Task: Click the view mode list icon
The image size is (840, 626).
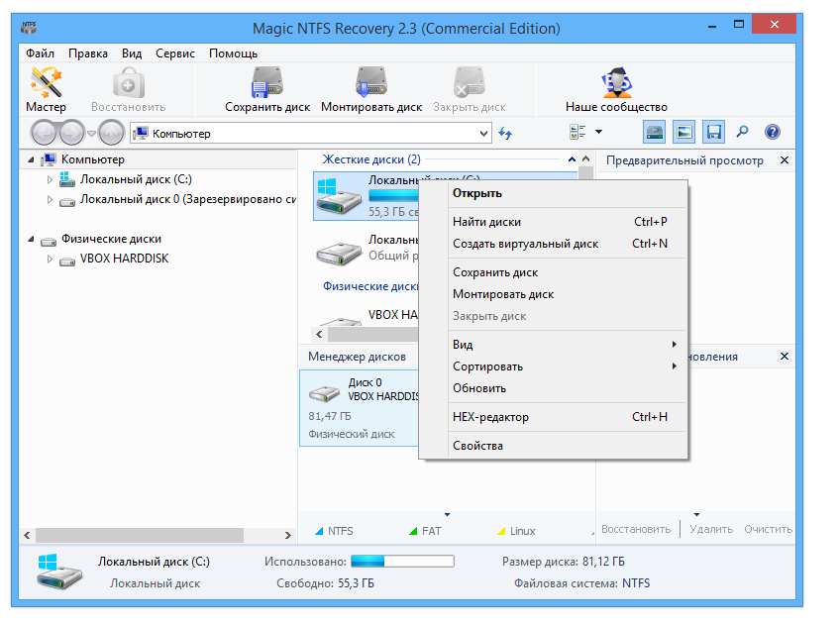Action: click(577, 132)
